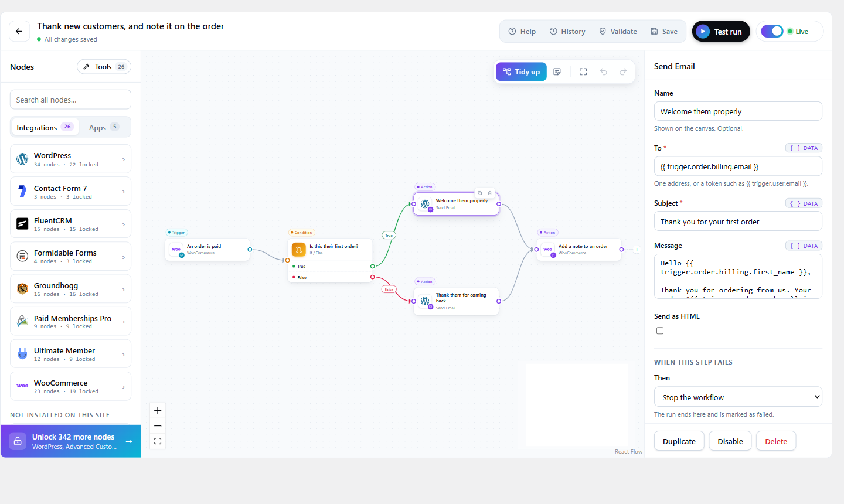Undo the last canvas change
844x504 pixels.
click(603, 71)
